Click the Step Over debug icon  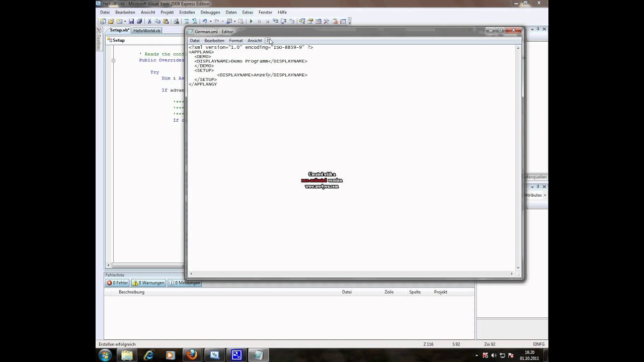(x=283, y=21)
